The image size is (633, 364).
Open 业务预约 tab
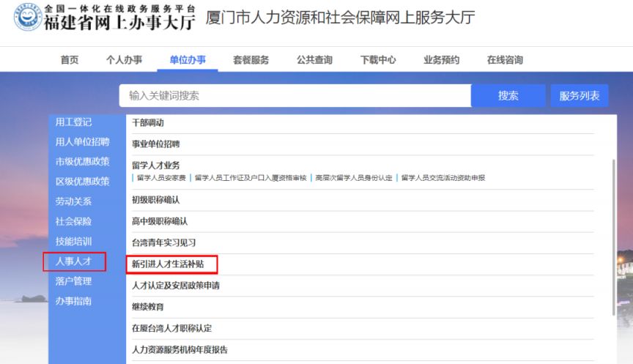tap(442, 60)
